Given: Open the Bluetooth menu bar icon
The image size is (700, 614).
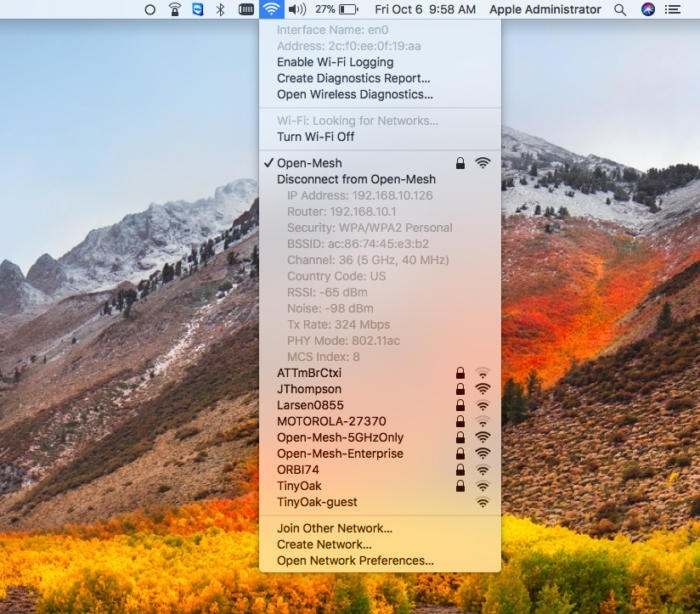Looking at the screenshot, I should coord(220,9).
